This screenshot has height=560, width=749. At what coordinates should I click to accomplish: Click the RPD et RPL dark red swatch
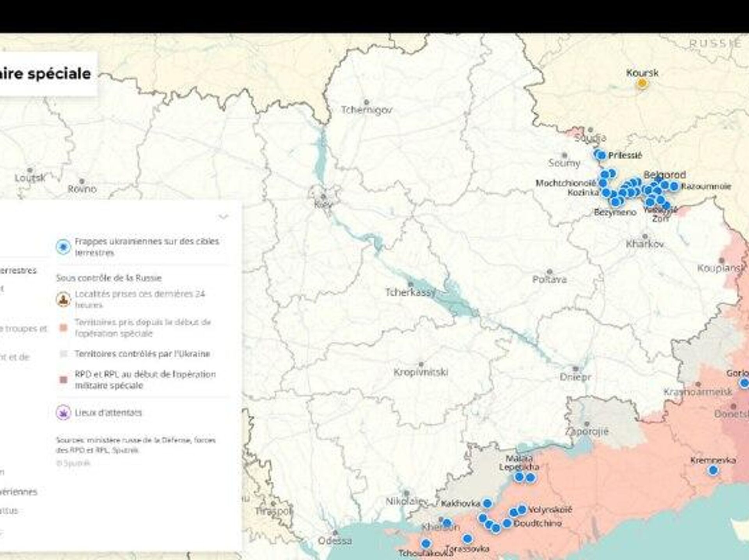point(63,380)
